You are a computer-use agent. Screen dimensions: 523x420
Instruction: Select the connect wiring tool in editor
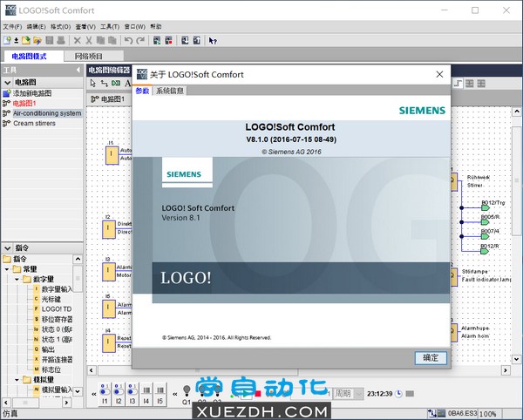[105, 83]
